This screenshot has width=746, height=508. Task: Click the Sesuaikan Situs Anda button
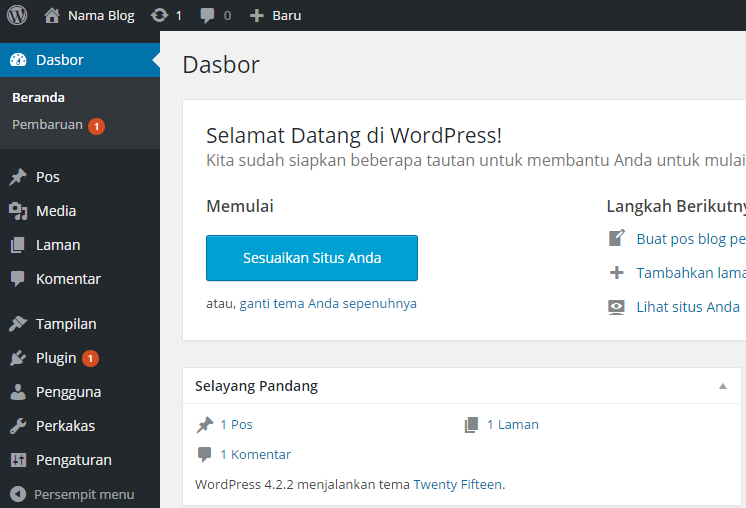[x=312, y=258]
